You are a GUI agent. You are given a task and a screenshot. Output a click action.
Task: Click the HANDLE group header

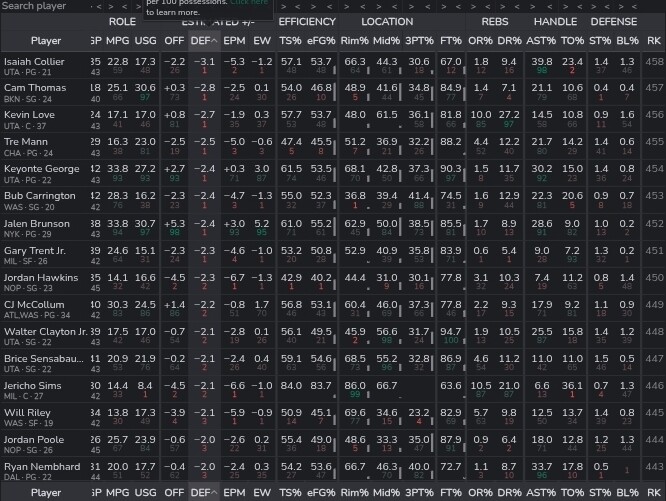(555, 21)
